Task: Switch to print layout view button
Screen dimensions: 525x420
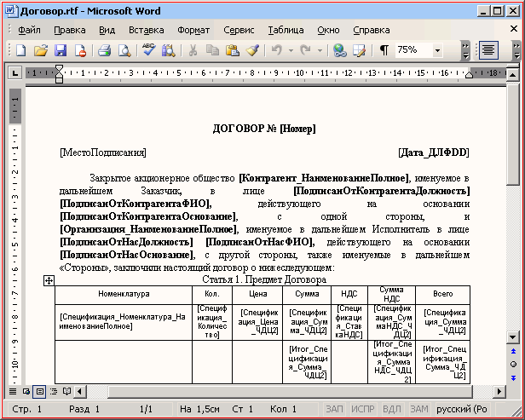Action: coord(39,391)
